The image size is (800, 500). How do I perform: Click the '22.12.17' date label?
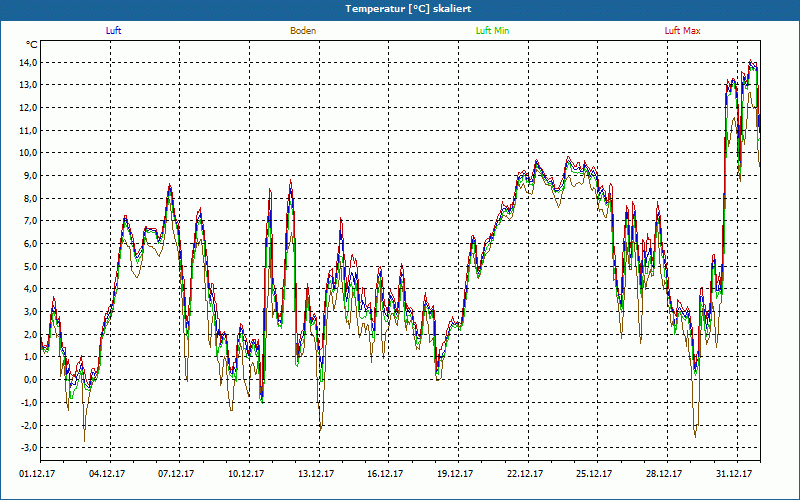click(525, 474)
